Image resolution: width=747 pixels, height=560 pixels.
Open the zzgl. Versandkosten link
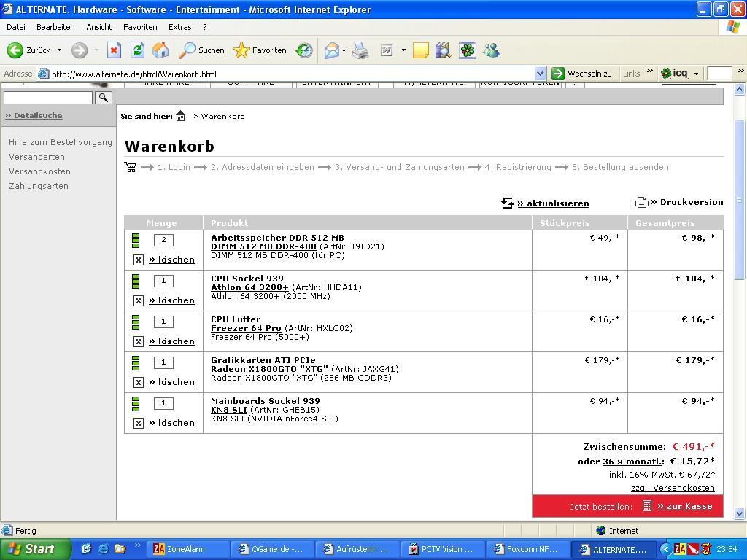[673, 488]
